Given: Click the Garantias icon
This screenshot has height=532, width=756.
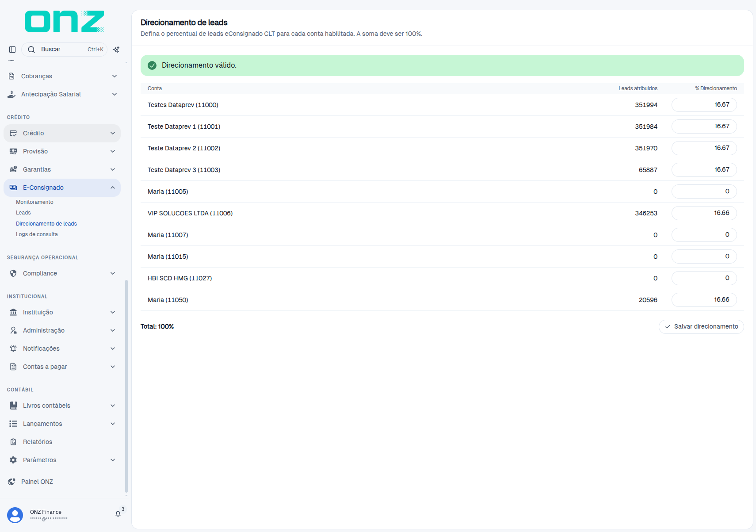Looking at the screenshot, I should 13,169.
